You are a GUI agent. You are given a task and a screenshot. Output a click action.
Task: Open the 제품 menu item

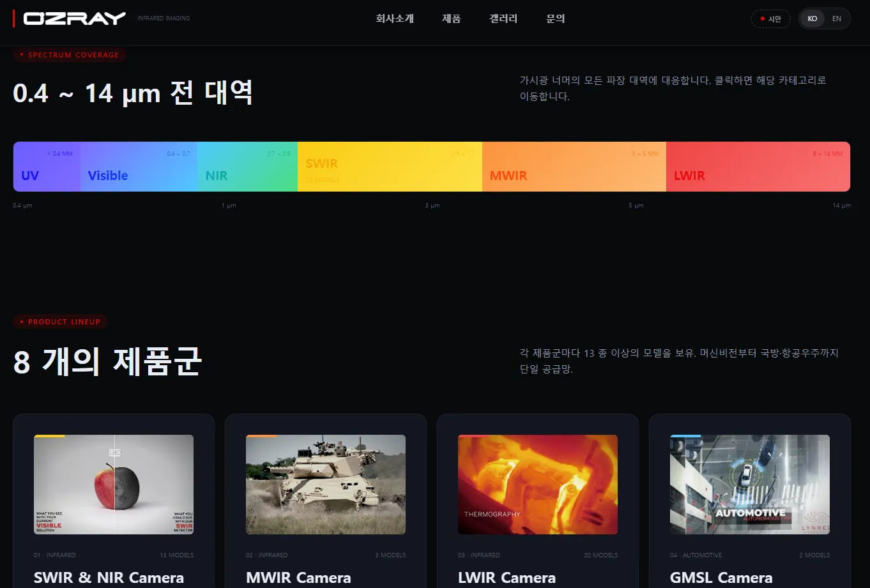click(x=451, y=19)
